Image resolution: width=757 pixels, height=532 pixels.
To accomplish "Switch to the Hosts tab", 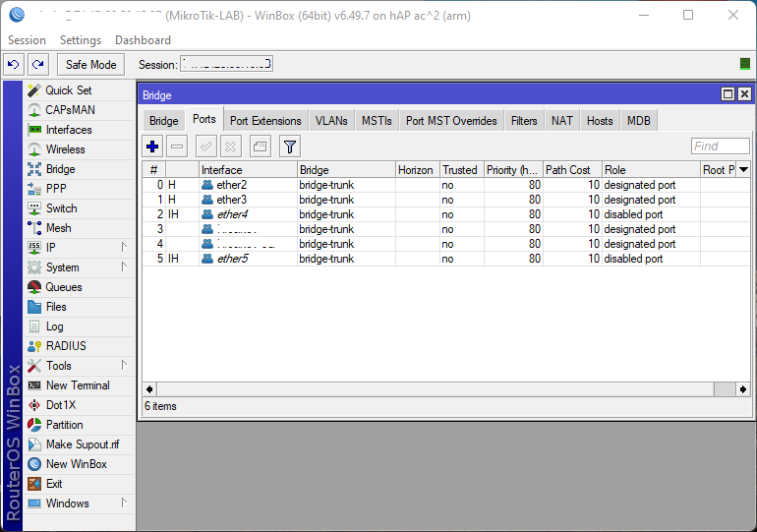I will [600, 121].
